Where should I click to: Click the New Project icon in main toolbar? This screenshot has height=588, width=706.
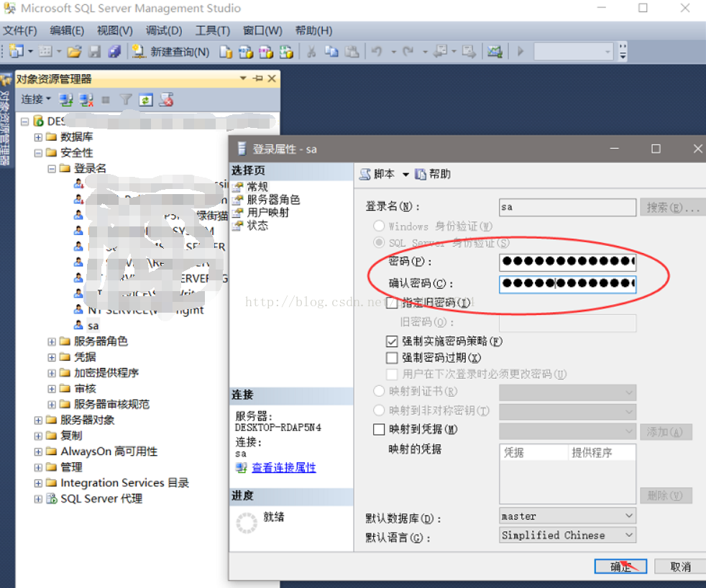17,51
